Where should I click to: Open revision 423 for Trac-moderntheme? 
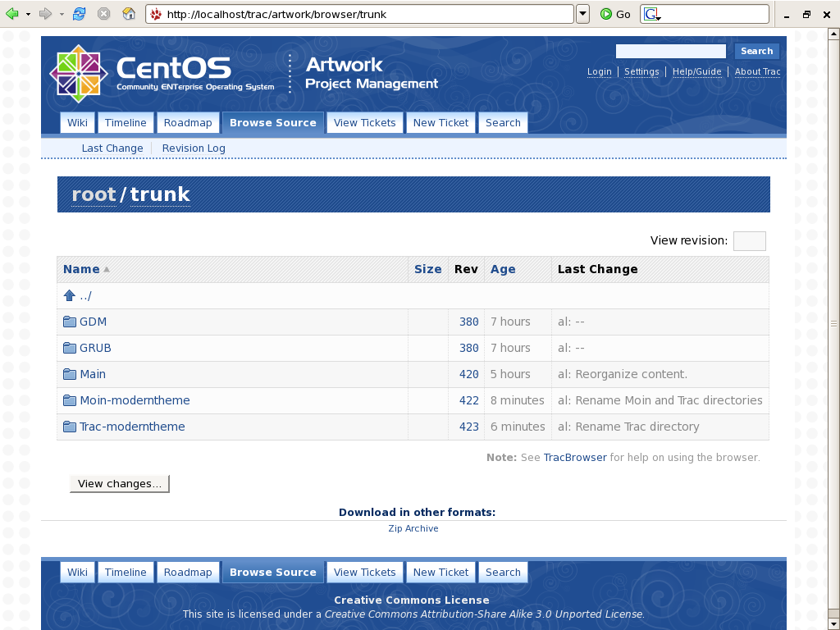point(468,427)
